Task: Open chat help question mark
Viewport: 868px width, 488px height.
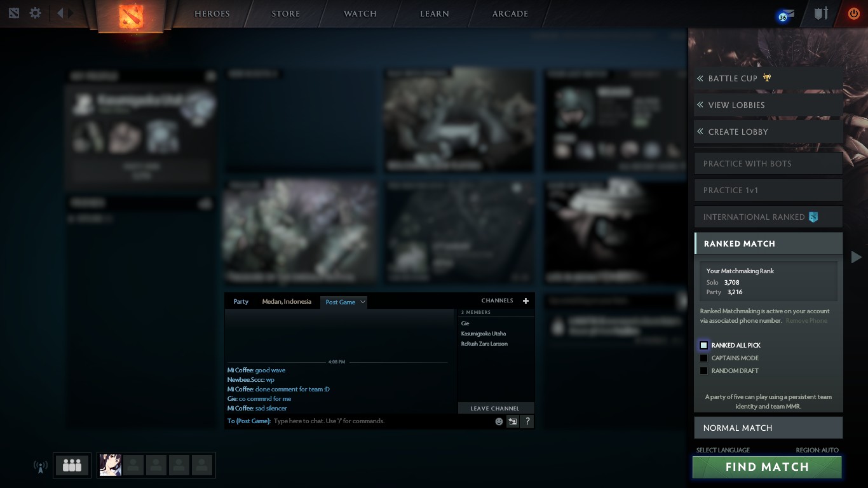Action: pyautogui.click(x=527, y=421)
